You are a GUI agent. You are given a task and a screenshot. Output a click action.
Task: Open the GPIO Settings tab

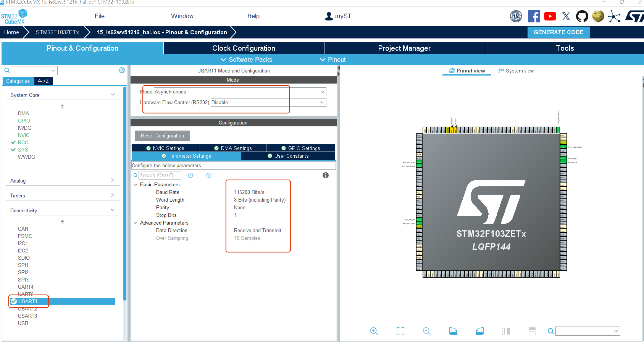(300, 148)
